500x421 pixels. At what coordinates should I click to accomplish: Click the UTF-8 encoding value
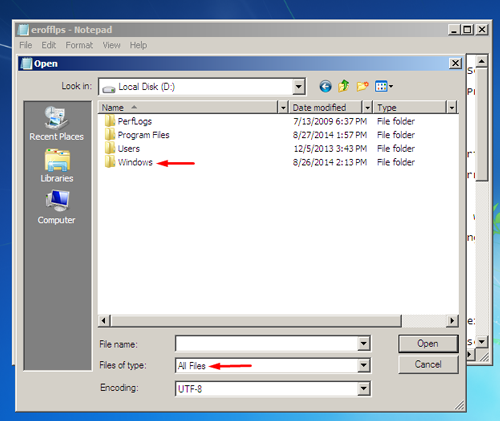point(190,389)
